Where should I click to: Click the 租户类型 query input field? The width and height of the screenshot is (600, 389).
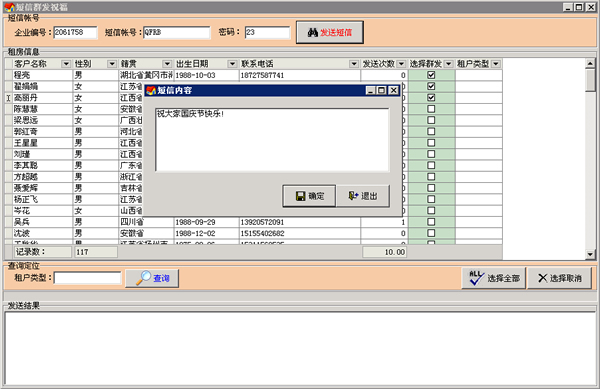88,278
